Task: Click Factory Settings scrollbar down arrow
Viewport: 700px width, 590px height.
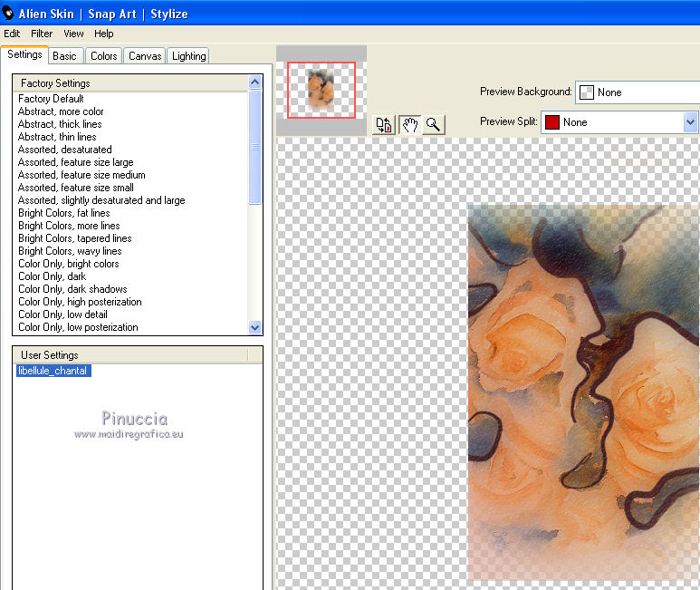Action: point(254,327)
